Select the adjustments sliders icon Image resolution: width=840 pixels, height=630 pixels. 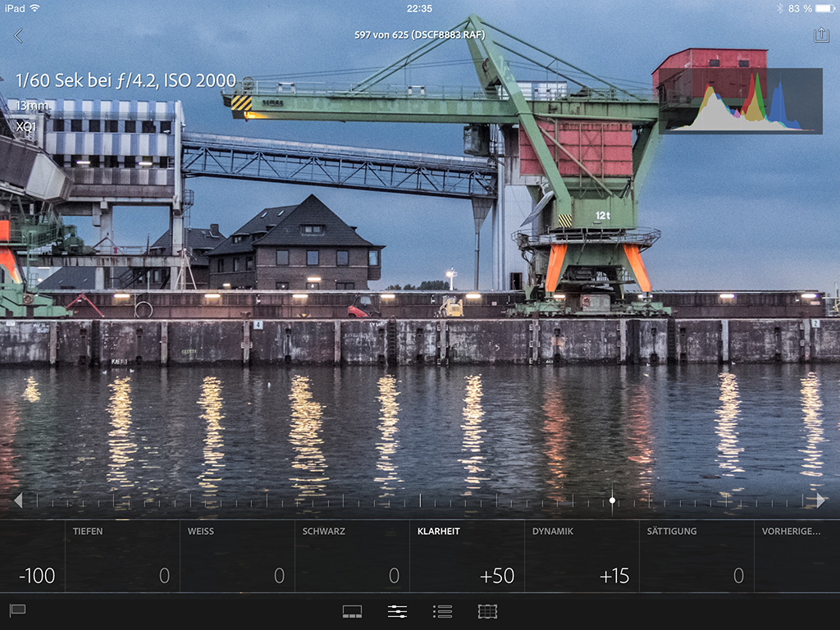click(397, 611)
